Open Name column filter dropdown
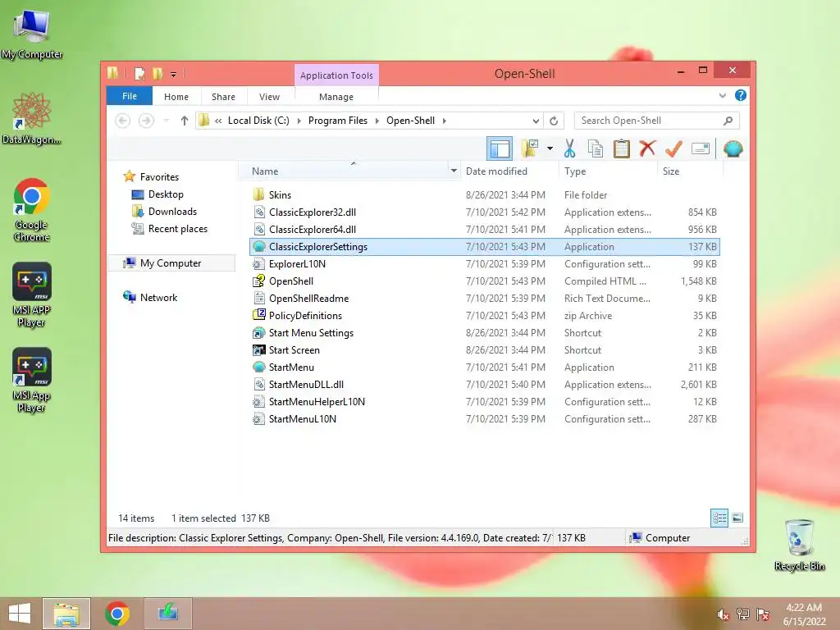 tap(454, 171)
